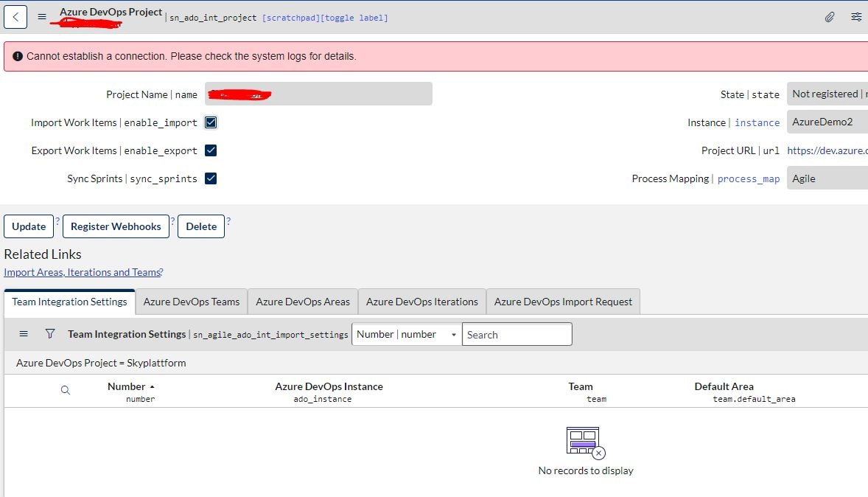The image size is (868, 497).
Task: Click the back arrow to previous record
Action: click(15, 16)
